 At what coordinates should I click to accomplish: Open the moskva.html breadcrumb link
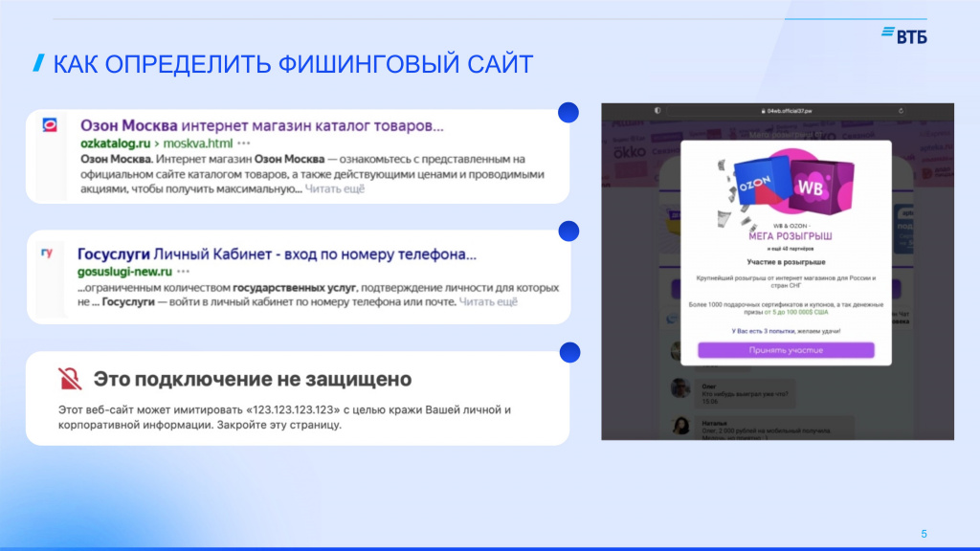[x=197, y=143]
